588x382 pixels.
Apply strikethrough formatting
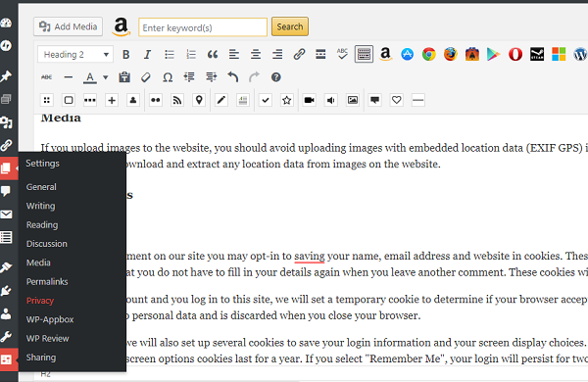pyautogui.click(x=47, y=77)
